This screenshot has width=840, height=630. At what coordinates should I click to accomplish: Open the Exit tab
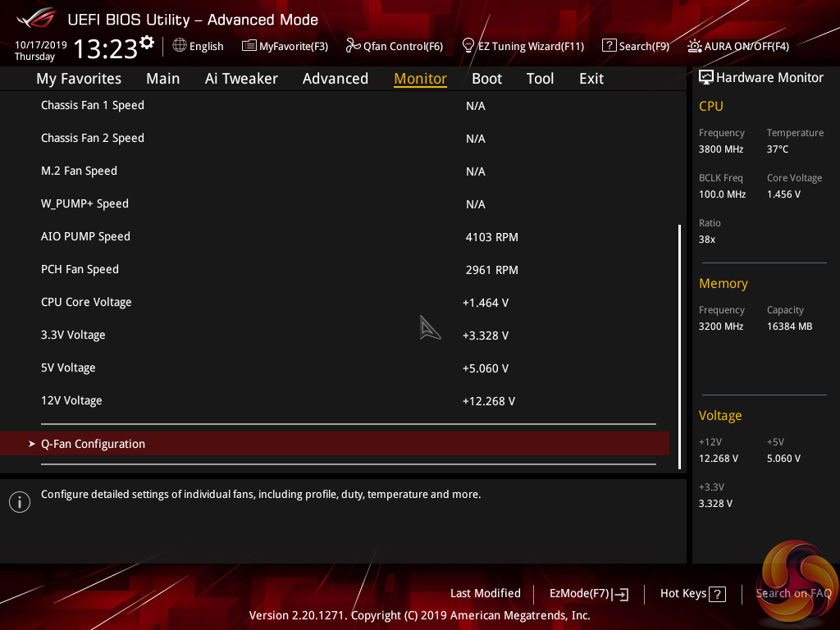(x=591, y=79)
